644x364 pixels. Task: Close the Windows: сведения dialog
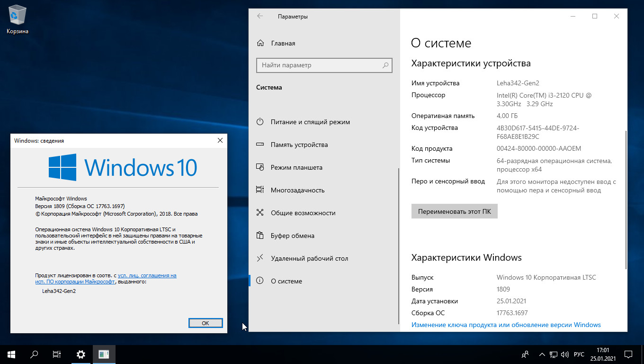tap(220, 140)
